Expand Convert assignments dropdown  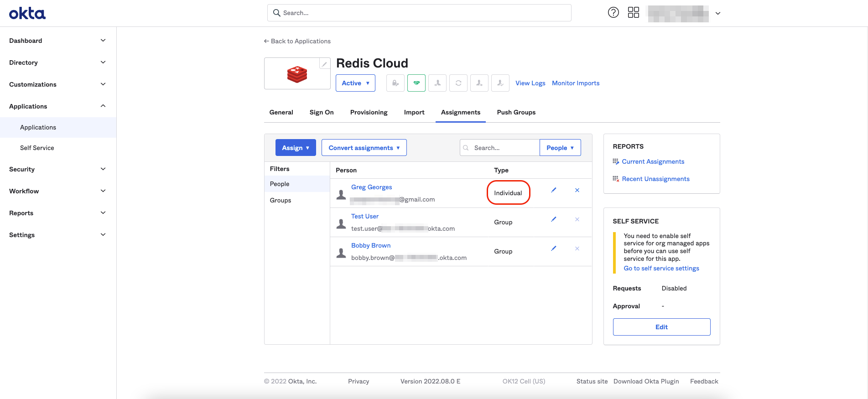364,148
